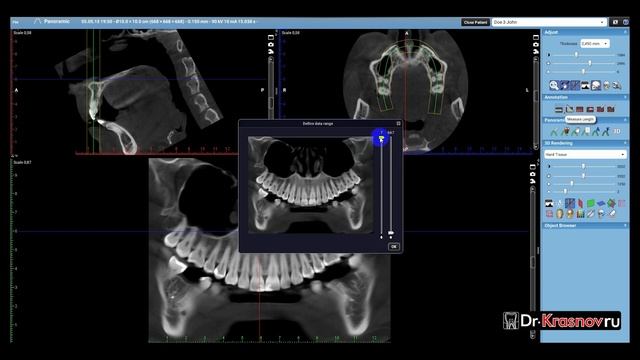Select the angle measurement icon in Annotation panel
Image resolution: width=640 pixels, height=360 pixels.
point(569,109)
